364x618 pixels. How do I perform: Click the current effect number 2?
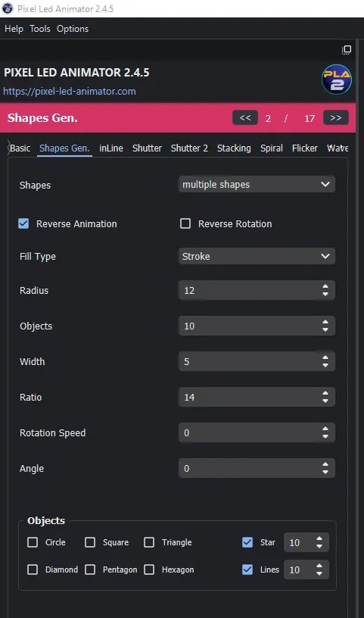268,118
